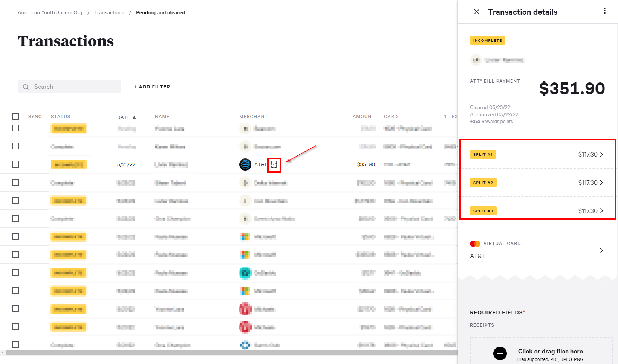Close the Transaction details panel
618x364 pixels.
[x=477, y=12]
